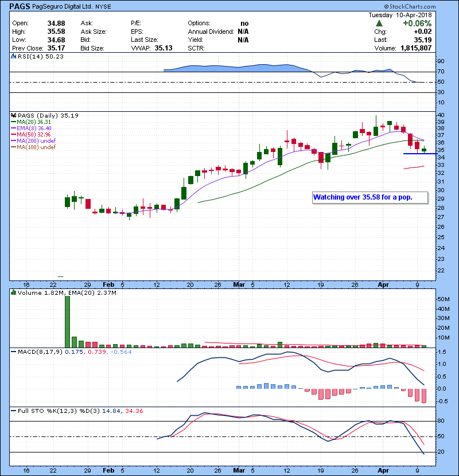Click the tall first-day volume bar
Image resolution: width=459 pixels, height=476 pixels.
[68, 322]
